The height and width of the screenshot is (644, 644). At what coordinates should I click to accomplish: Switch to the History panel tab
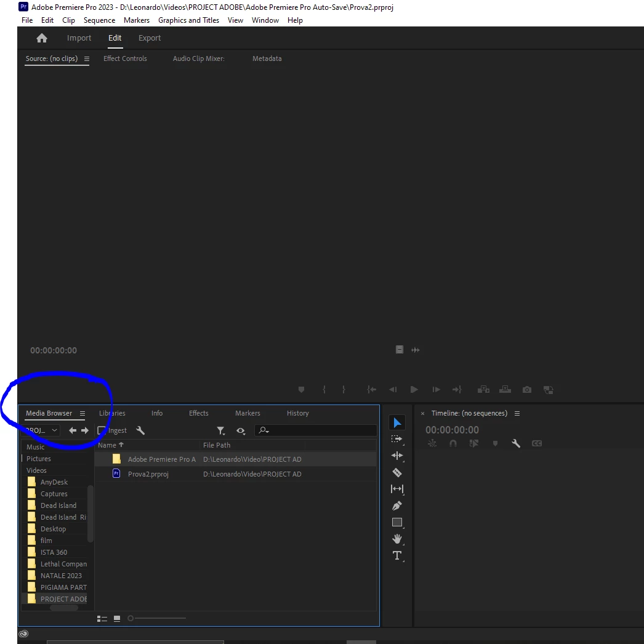[x=297, y=413]
